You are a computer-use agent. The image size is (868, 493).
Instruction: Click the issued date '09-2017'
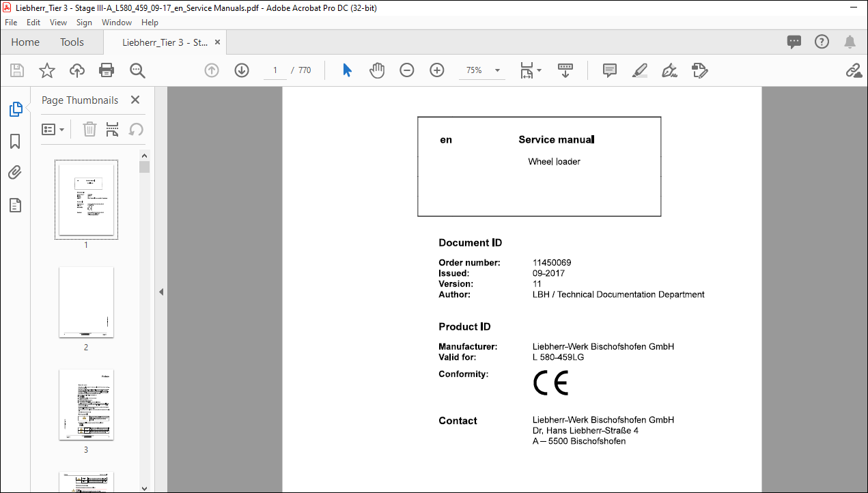coord(548,274)
